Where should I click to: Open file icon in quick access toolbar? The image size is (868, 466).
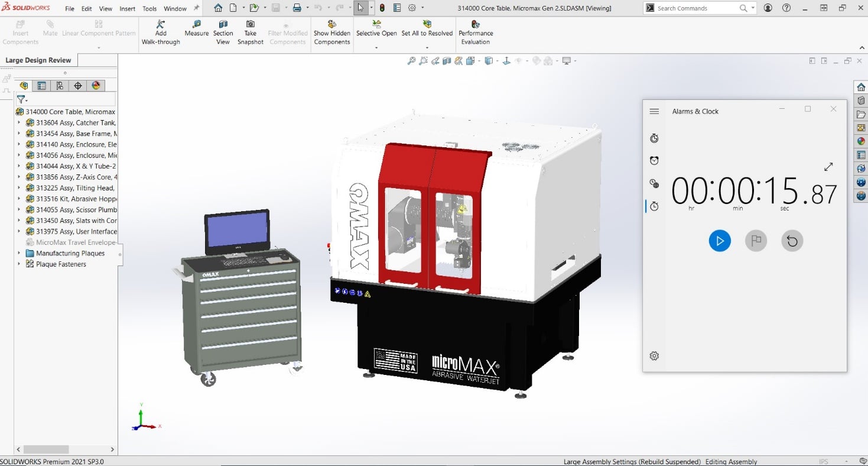click(x=254, y=8)
